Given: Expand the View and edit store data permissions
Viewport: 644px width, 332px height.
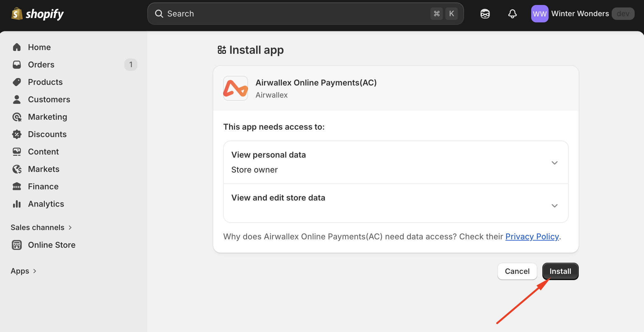Looking at the screenshot, I should point(554,205).
